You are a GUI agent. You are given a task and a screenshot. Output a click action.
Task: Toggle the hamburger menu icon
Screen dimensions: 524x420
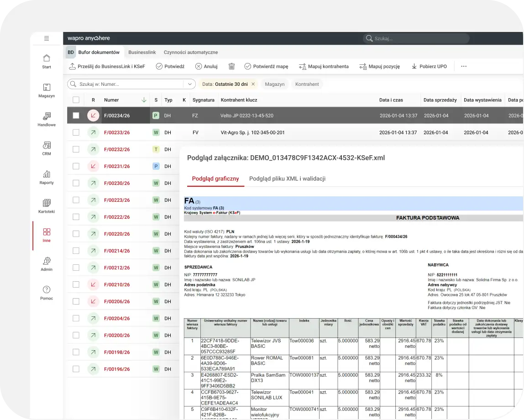point(47,38)
